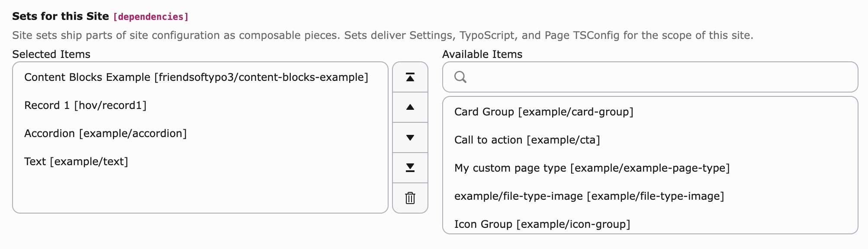Screen dimensions: 868x249
Task: Click the move-up arrow icon
Action: pos(410,107)
